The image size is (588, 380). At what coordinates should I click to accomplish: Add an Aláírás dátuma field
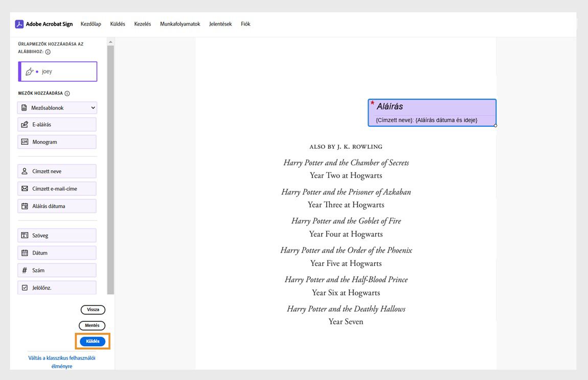[57, 206]
